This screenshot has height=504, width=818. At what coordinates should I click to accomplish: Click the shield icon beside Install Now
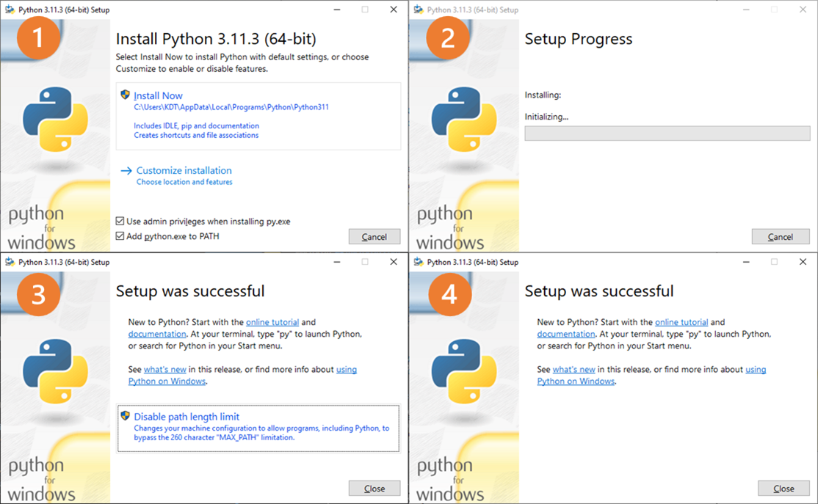pos(126,95)
